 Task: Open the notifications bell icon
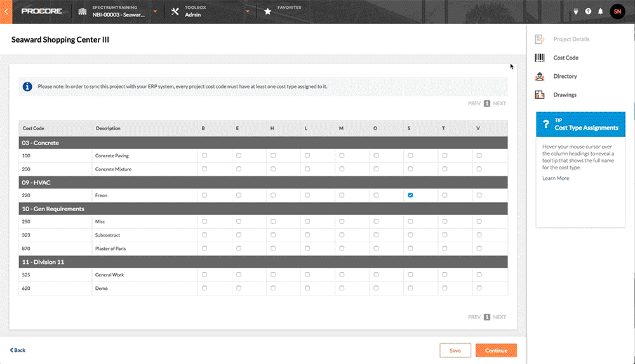coord(600,11)
